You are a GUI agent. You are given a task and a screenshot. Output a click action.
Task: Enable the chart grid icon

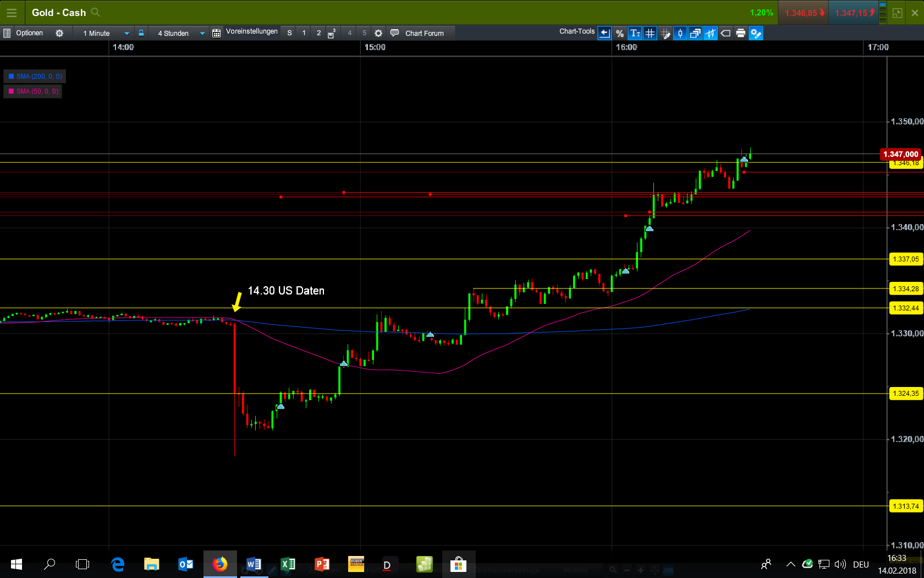650,33
